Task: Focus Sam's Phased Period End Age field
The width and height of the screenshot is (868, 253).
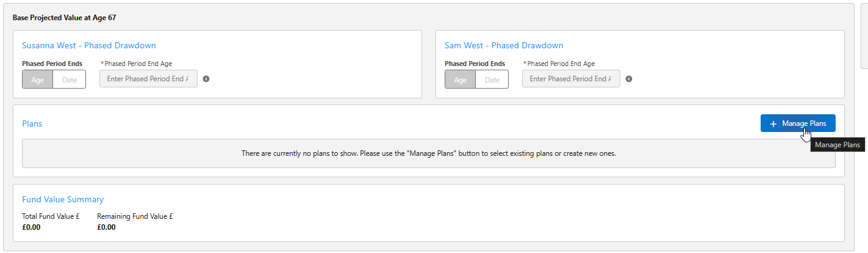Action: [571, 79]
